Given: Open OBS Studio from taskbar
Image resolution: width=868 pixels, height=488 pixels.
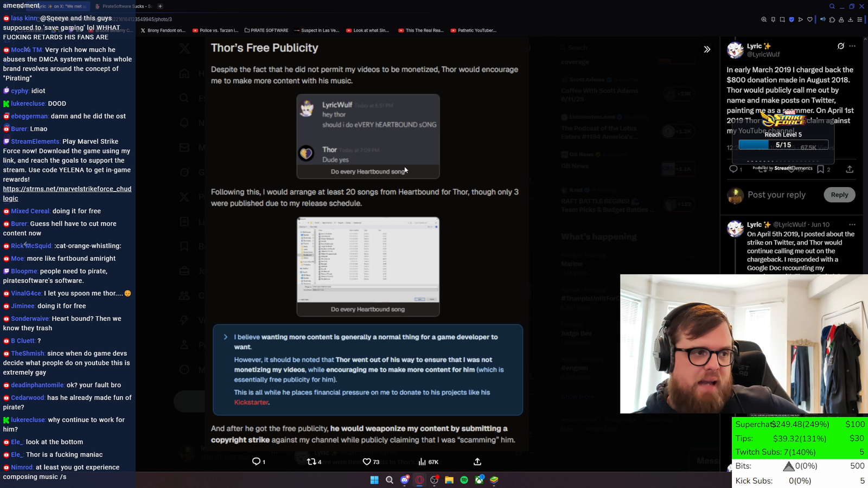Looking at the screenshot, I should [x=435, y=480].
